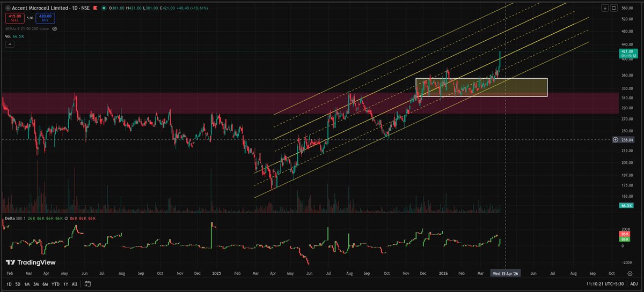Toggle ADJ adjusted data button
This screenshot has width=644, height=292.
[x=633, y=284]
